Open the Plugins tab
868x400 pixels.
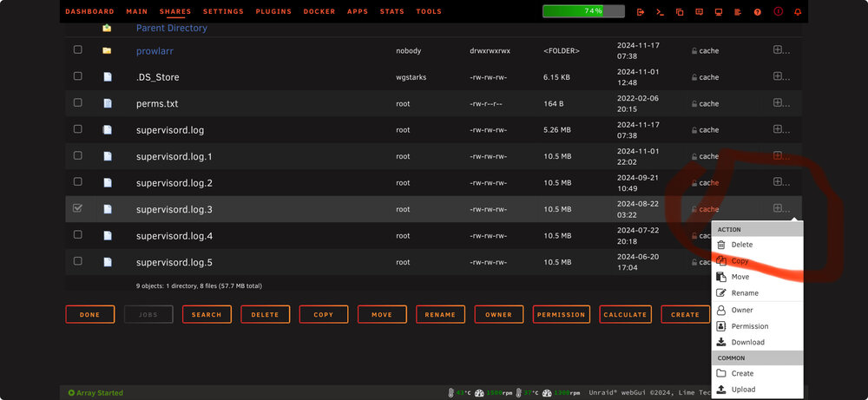(x=273, y=11)
